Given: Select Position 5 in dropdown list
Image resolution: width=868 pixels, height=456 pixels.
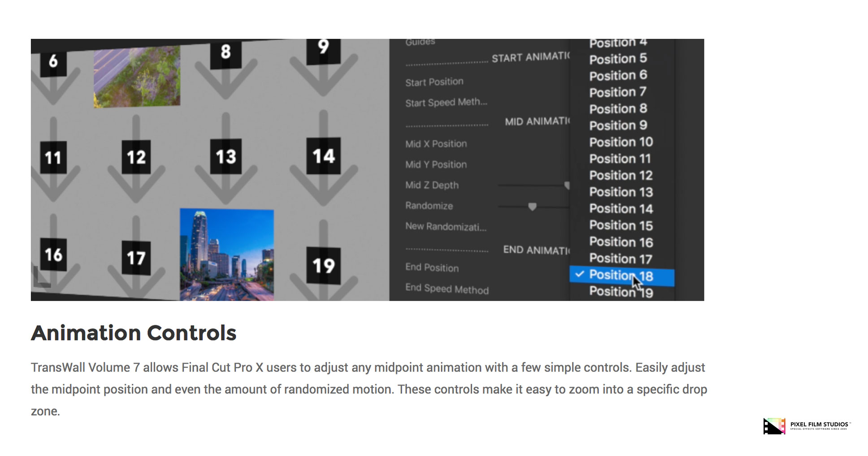Looking at the screenshot, I should [618, 59].
